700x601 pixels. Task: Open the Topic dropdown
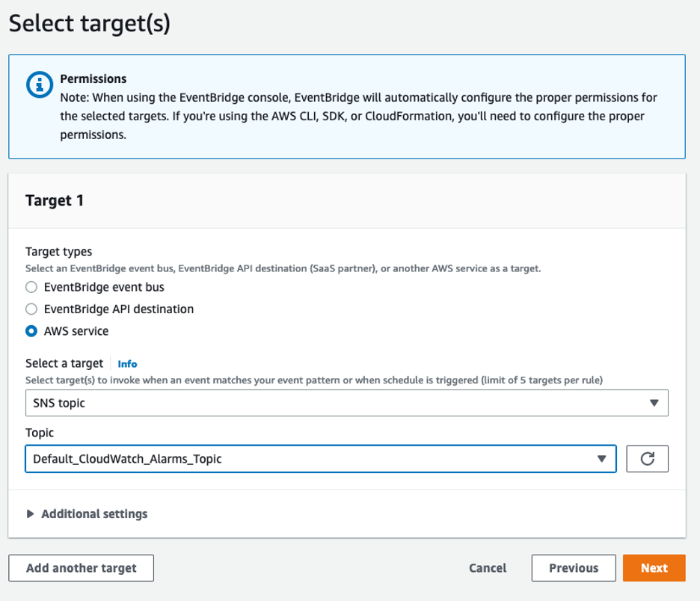tap(320, 458)
